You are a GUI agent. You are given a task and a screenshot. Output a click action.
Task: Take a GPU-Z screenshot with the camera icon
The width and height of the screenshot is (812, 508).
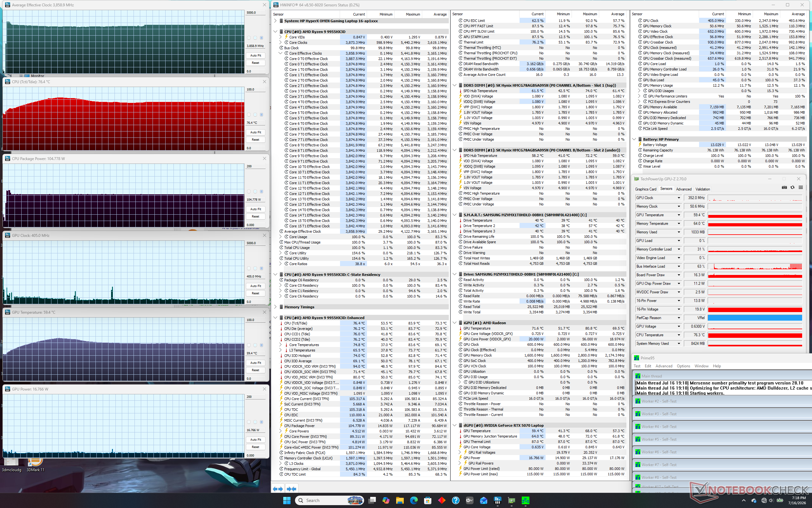(x=784, y=187)
